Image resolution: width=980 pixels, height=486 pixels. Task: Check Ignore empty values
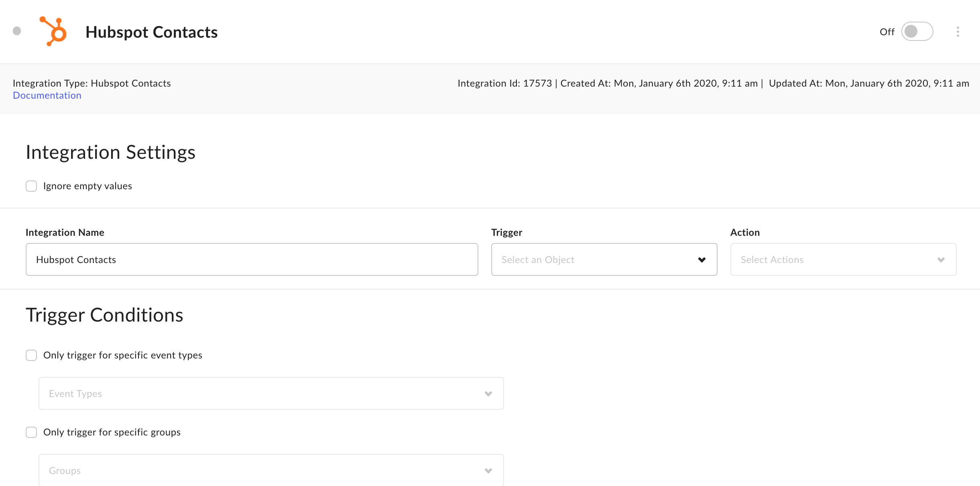(31, 186)
